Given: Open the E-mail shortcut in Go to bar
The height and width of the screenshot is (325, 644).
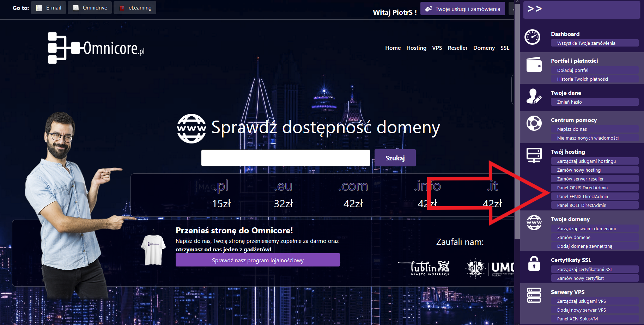Looking at the screenshot, I should [49, 8].
